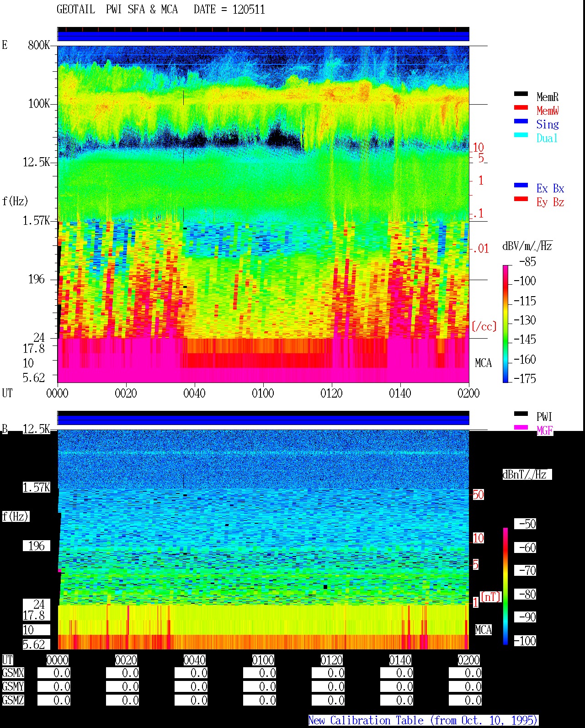Click the MCA label beside electric panel
Viewport: 585px width, 728px height.
(x=483, y=363)
